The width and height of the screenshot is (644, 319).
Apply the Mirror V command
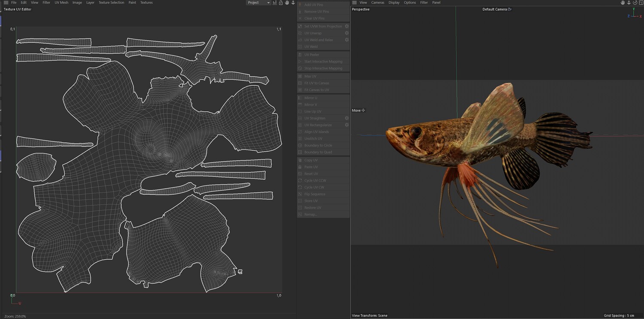[x=323, y=105]
